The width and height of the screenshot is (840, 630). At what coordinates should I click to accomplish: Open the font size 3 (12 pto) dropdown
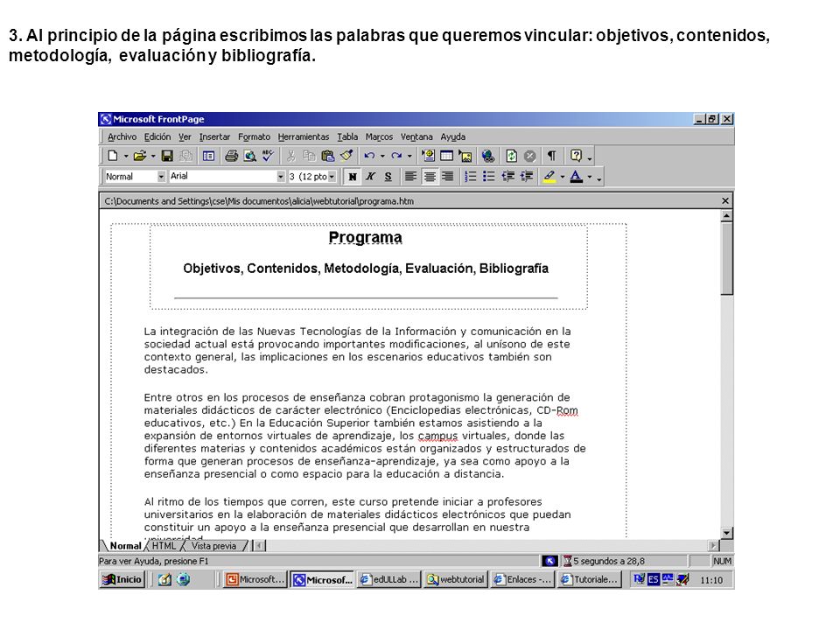coord(332,176)
